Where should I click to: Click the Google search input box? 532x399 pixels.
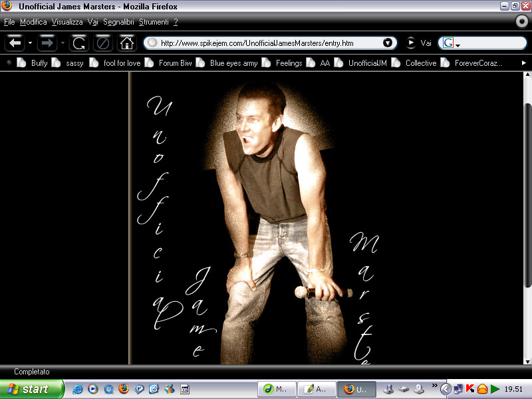[493, 43]
